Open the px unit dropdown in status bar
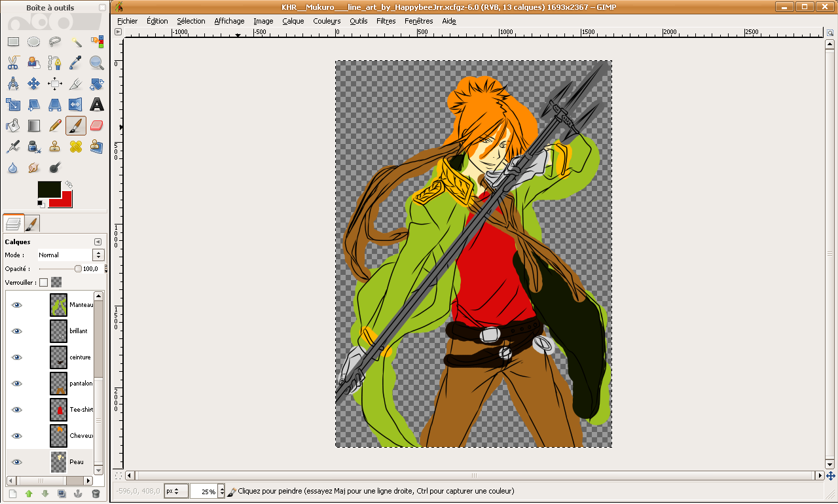The width and height of the screenshot is (838, 504). click(175, 491)
